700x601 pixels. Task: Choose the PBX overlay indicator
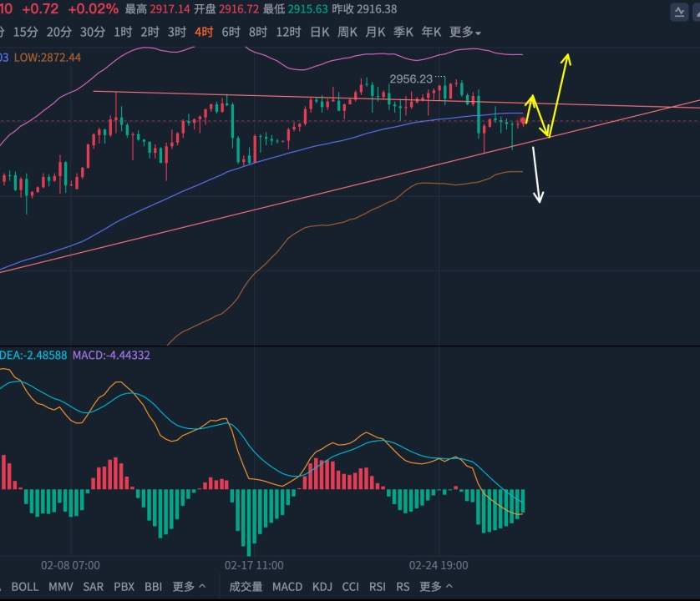coord(124,587)
